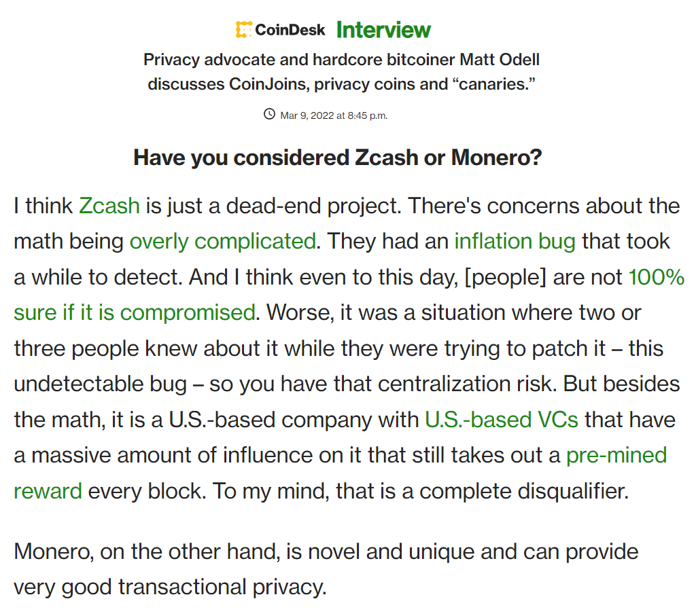Click the green "100%" link text
Viewport: 696px width, 616px height.
coord(656,277)
